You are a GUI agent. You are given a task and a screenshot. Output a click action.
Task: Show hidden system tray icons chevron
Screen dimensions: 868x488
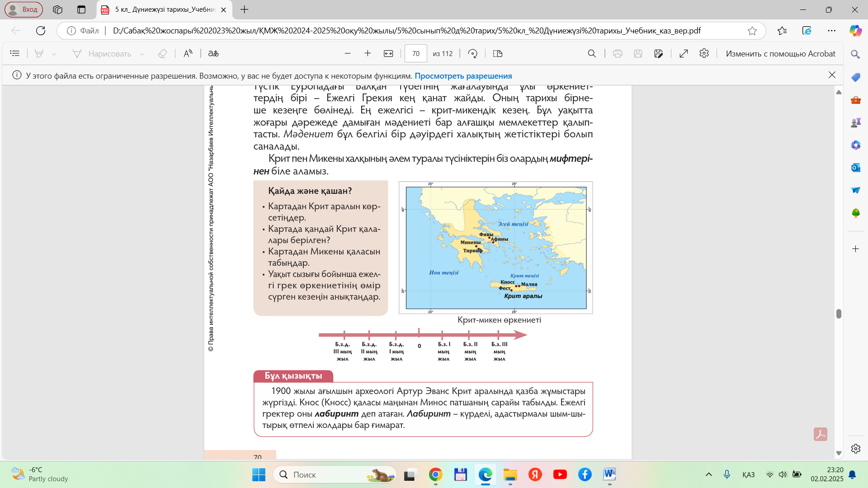[709, 474]
